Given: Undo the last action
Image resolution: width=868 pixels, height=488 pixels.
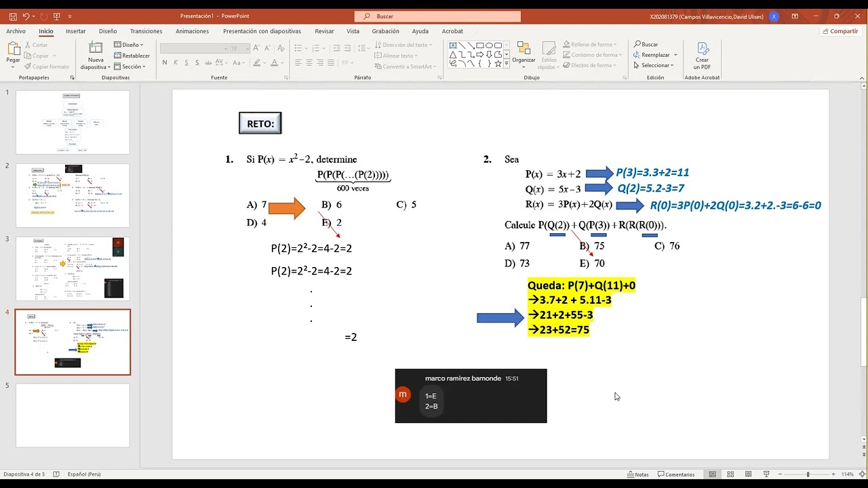Looking at the screenshot, I should coord(26,16).
